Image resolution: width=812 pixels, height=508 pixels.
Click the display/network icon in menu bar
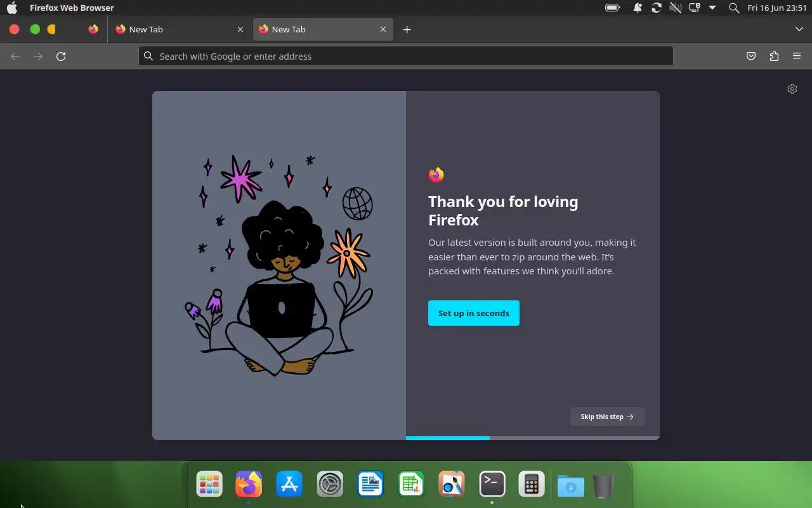[x=695, y=8]
